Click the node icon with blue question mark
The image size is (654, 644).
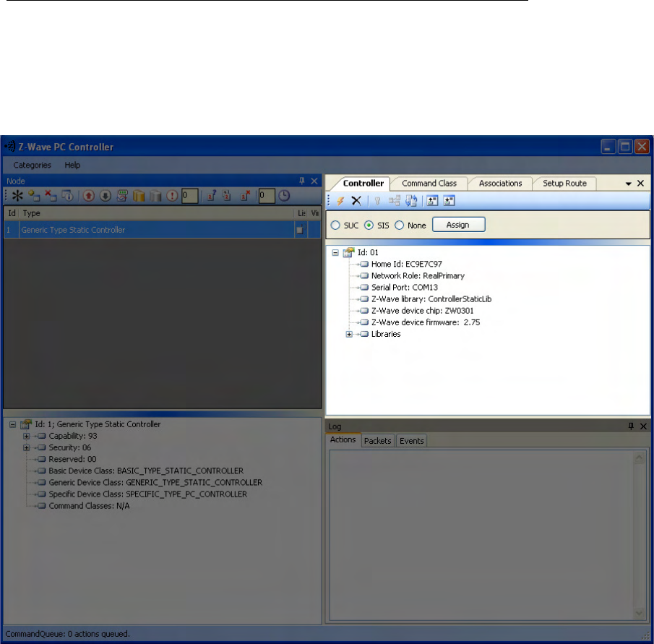pyautogui.click(x=212, y=196)
